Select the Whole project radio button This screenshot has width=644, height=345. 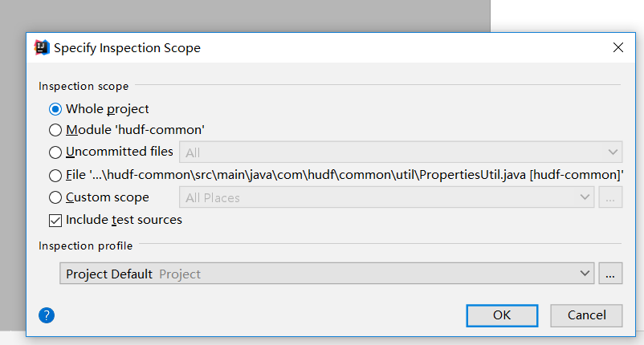coord(55,109)
